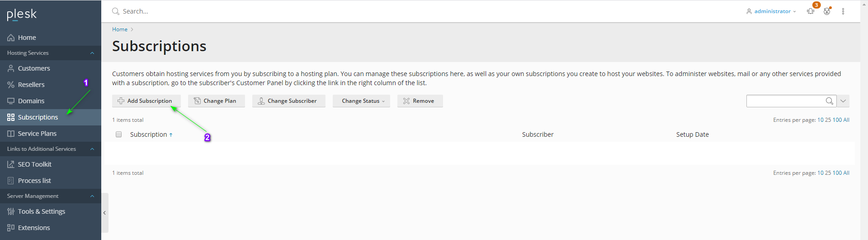The height and width of the screenshot is (240, 868).
Task: Click the Change Subscriber button
Action: [x=289, y=101]
